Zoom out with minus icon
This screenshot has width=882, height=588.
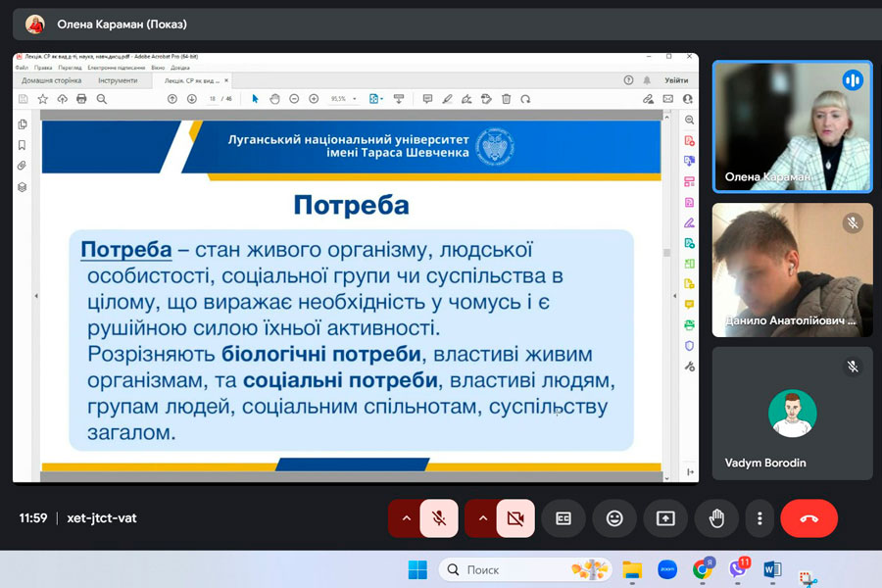tap(294, 99)
